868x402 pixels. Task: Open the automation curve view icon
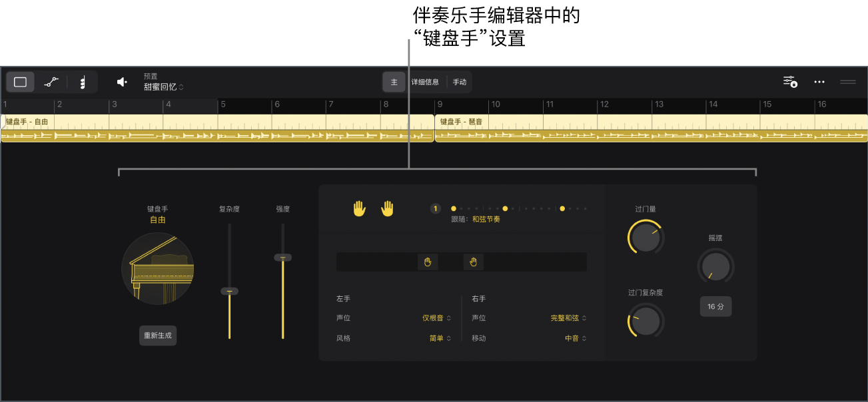pos(51,82)
